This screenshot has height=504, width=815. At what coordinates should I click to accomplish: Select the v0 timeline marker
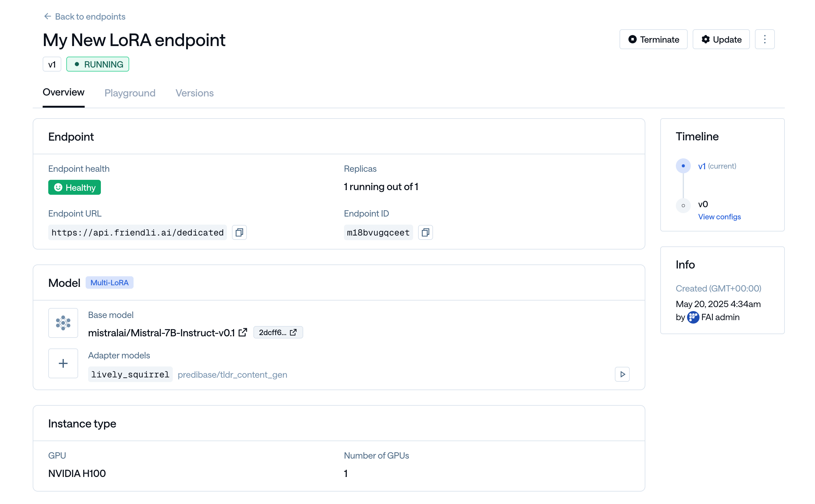coord(683,205)
